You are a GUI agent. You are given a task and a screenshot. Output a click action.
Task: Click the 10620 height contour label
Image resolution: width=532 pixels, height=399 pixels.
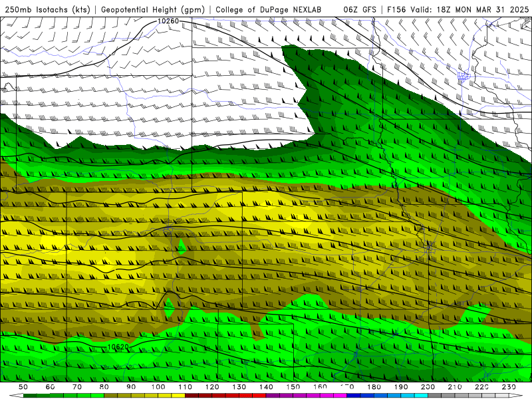pos(118,346)
